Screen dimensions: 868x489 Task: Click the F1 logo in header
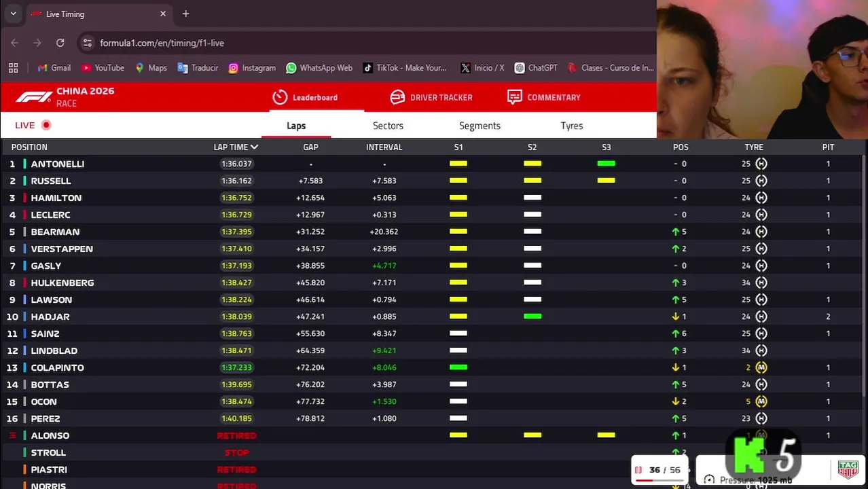pos(34,97)
